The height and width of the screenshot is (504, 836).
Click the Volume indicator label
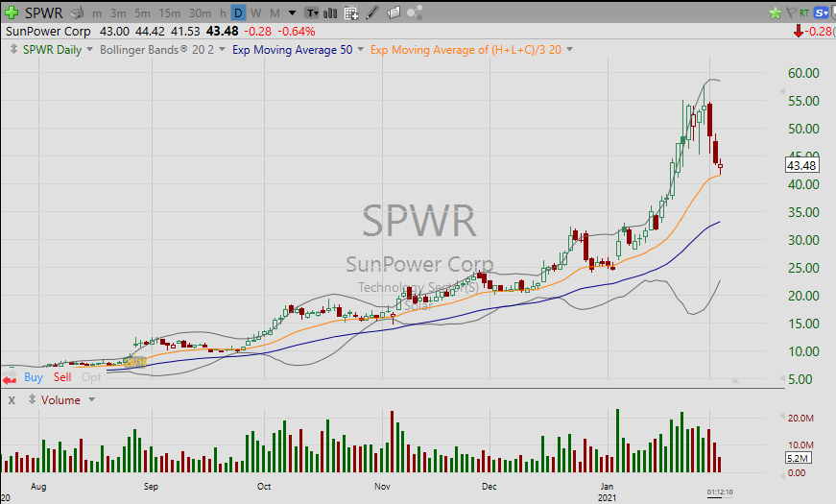point(60,400)
